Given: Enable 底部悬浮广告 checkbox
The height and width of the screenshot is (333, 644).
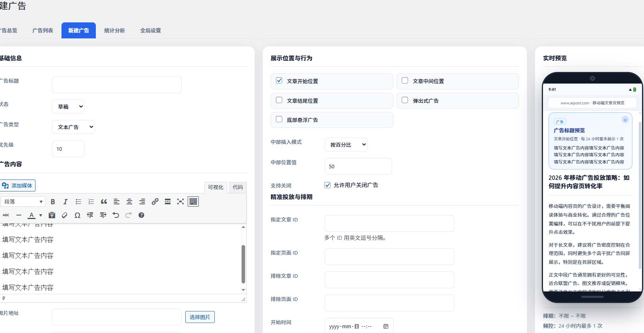Looking at the screenshot, I should coord(279,119).
